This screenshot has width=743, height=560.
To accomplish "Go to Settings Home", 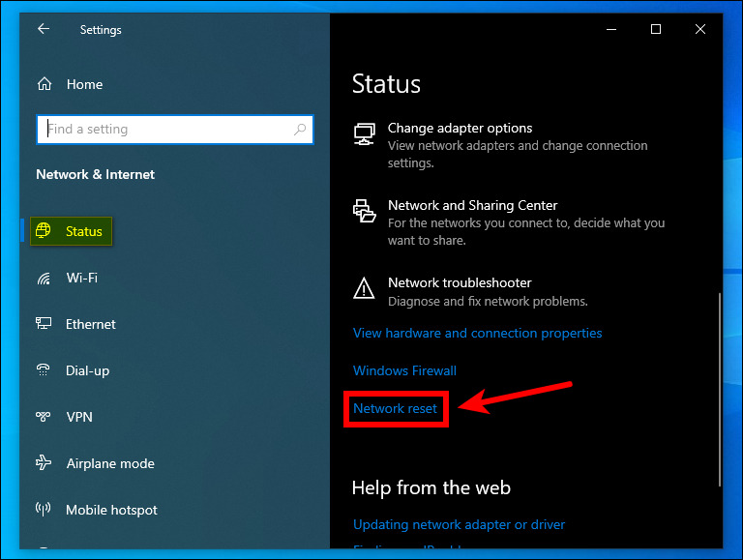I will [x=84, y=84].
